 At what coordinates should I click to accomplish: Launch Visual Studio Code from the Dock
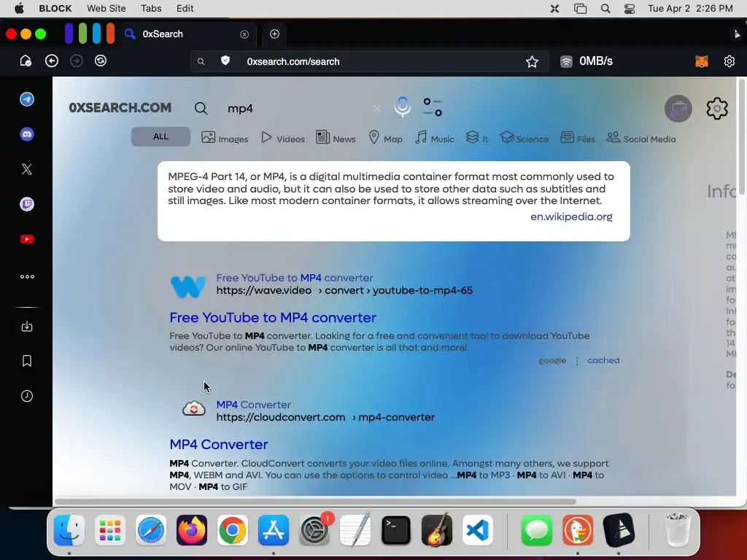477,530
